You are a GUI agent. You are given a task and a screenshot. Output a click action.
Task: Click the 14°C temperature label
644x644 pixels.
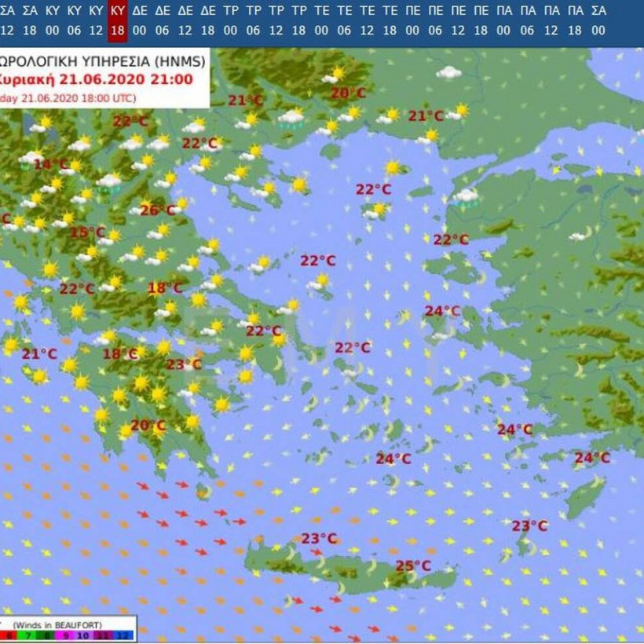point(49,163)
